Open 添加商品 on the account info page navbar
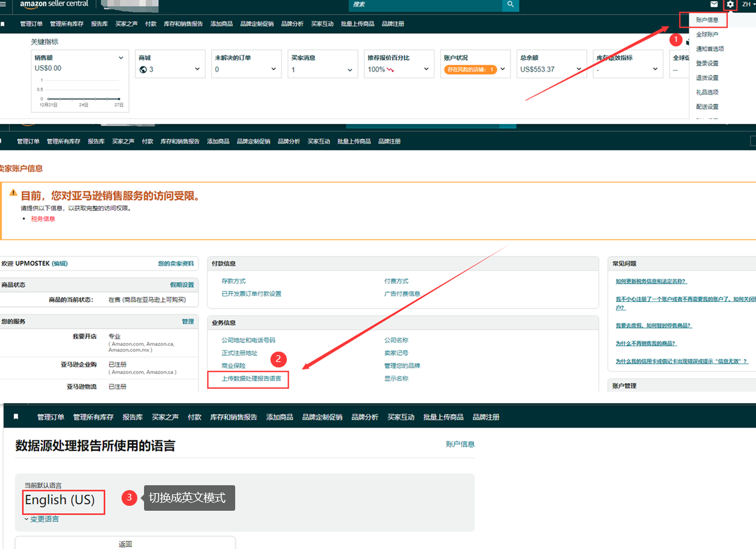 coord(218,142)
